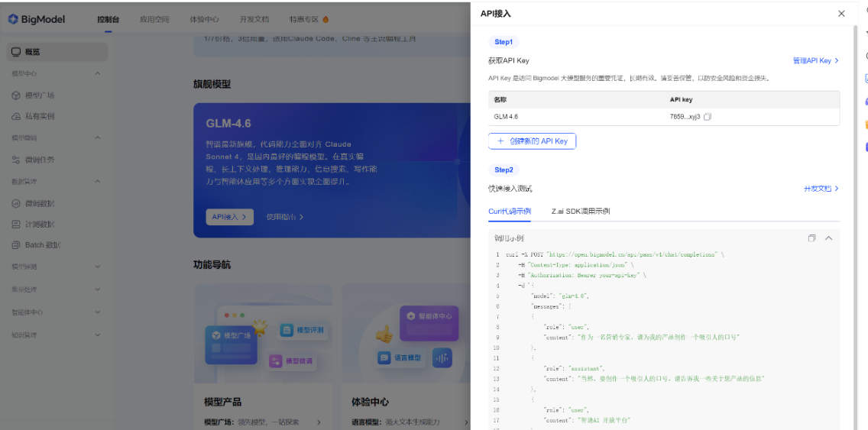
Task: Open 微调任务 in the sidebar
Action: 39,160
